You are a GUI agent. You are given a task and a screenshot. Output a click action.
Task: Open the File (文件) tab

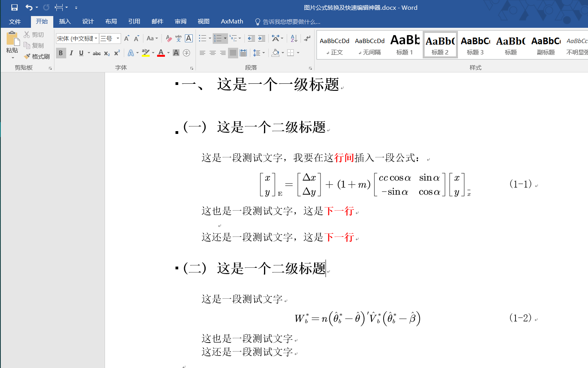(x=15, y=22)
